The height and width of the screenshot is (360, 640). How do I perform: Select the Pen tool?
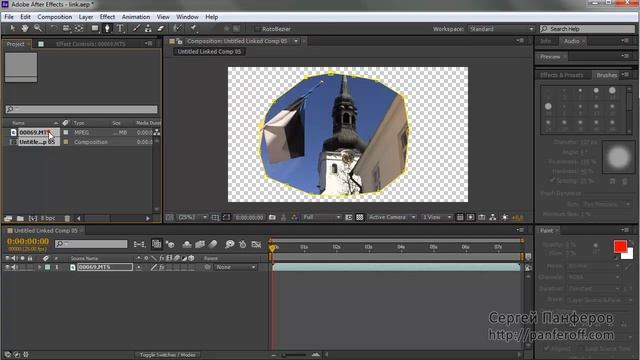[x=107, y=28]
